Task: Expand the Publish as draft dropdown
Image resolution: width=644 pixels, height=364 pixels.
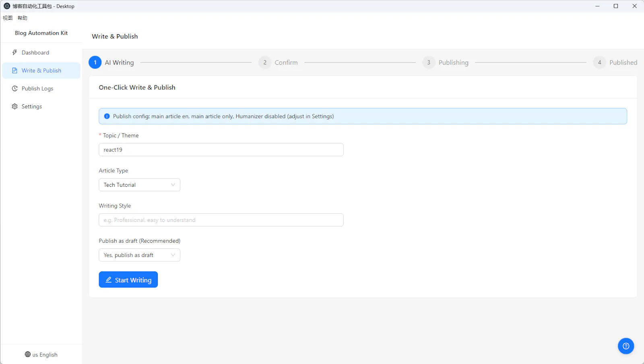Action: point(140,255)
